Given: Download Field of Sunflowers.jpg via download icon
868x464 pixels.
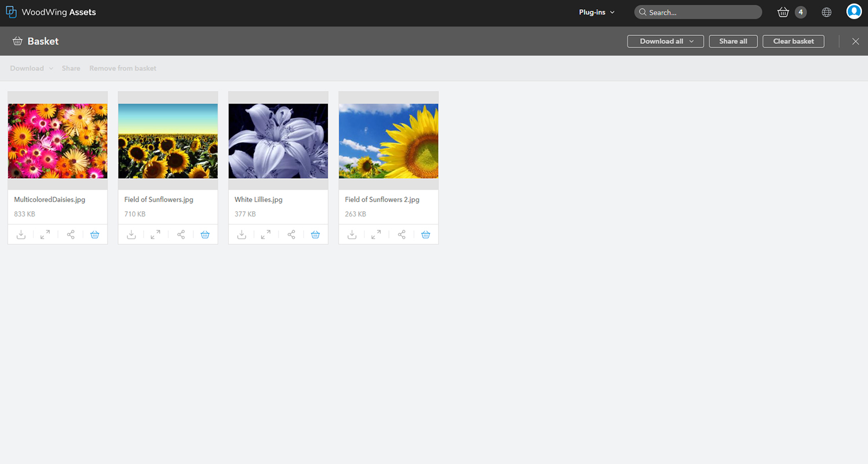Looking at the screenshot, I should click(131, 234).
